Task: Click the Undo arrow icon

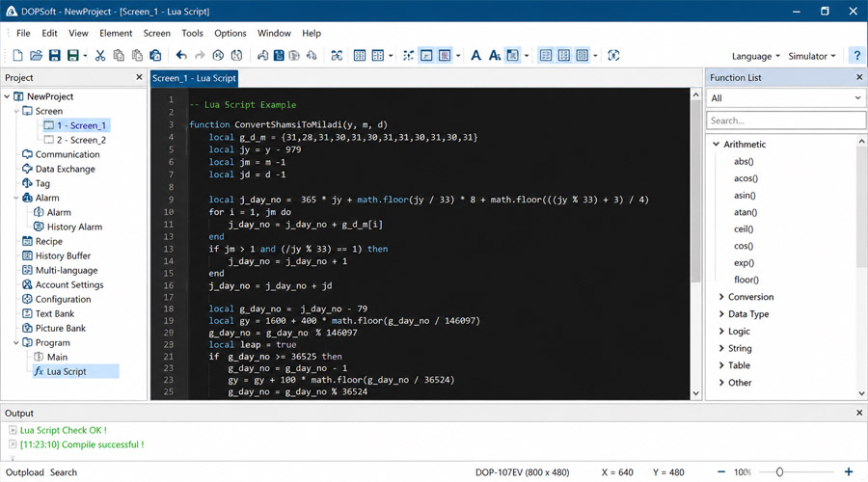Action: tap(181, 55)
